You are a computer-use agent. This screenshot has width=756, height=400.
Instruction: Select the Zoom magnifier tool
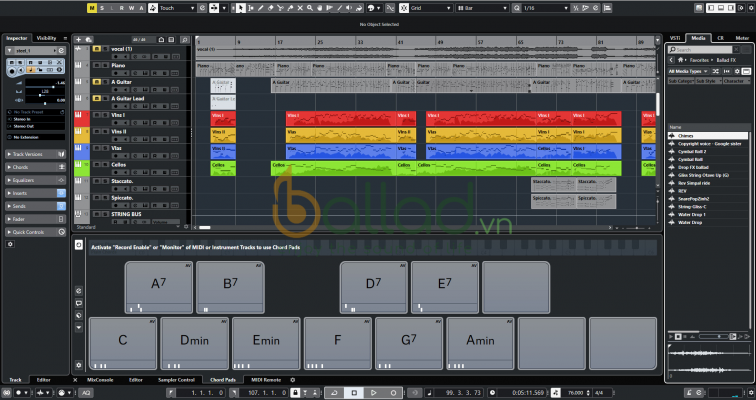(x=310, y=8)
